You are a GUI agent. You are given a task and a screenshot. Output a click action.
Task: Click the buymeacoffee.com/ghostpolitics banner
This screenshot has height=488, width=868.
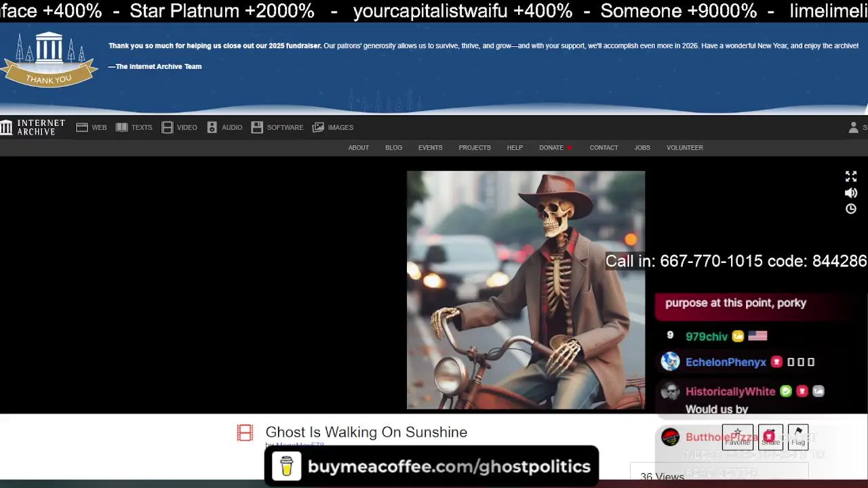pos(431,466)
